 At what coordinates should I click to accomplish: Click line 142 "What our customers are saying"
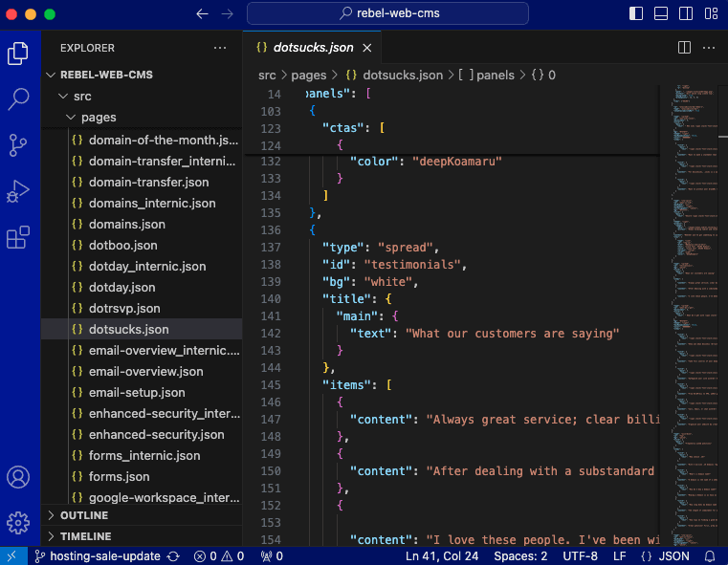tap(513, 333)
